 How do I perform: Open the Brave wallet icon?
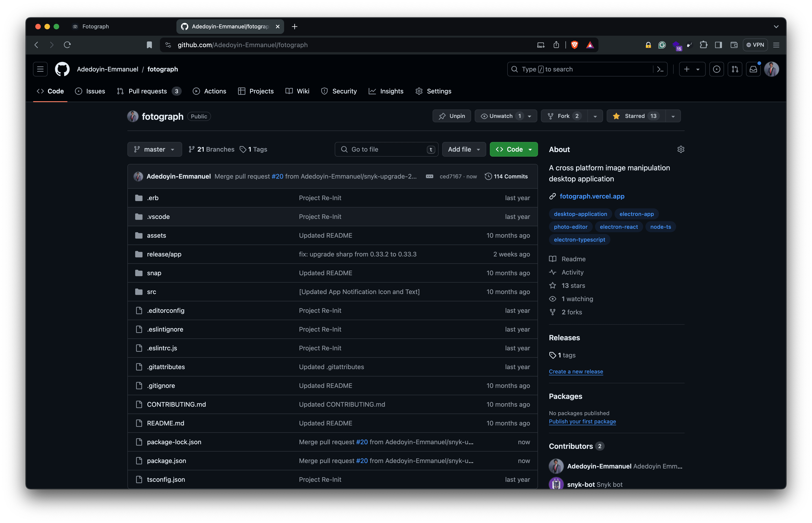734,45
